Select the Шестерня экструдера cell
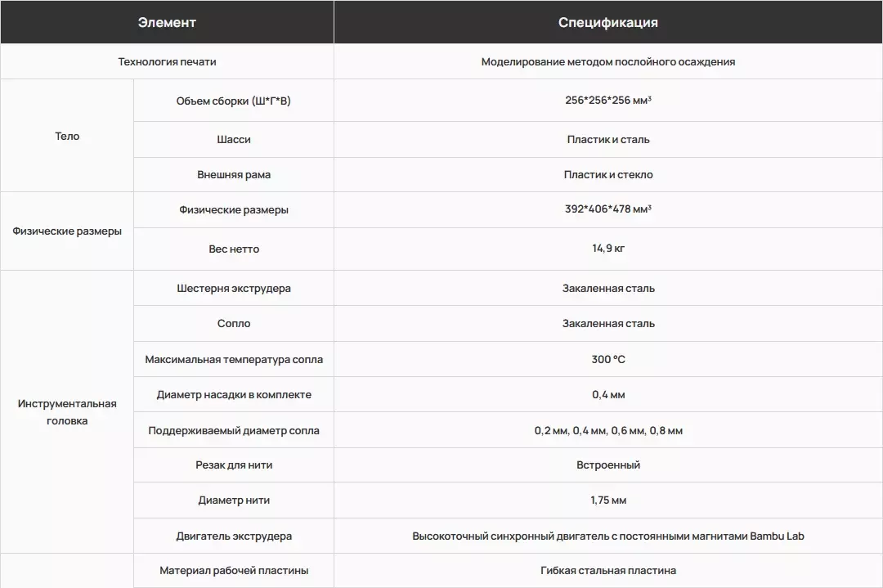883x588 pixels. [234, 289]
